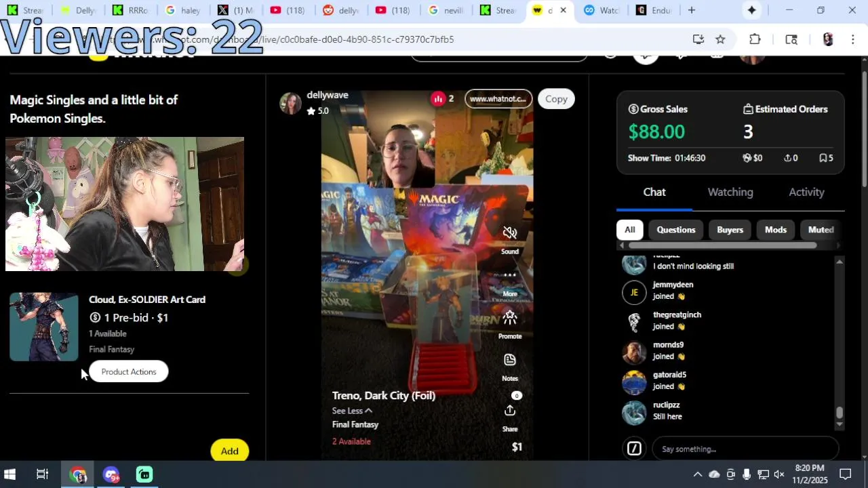Screen dimensions: 868x488
Task: Click thegreatginch avatar in chat
Action: [x=634, y=323]
